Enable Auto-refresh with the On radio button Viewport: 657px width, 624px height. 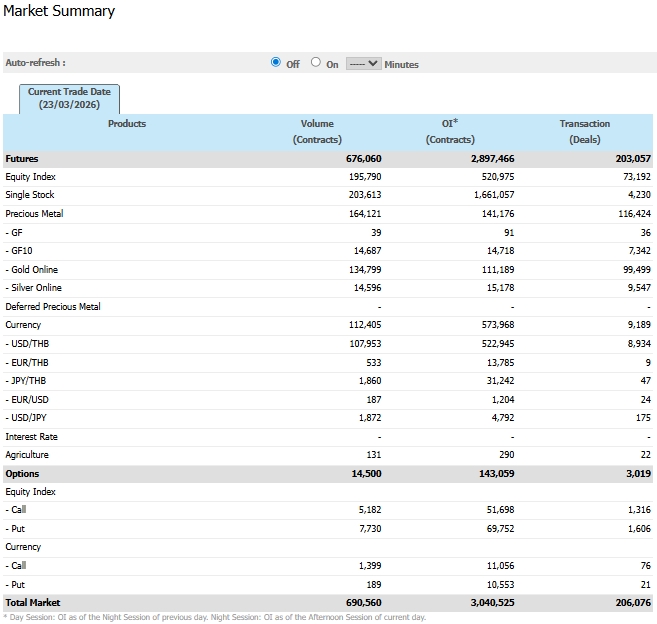pyautogui.click(x=316, y=63)
